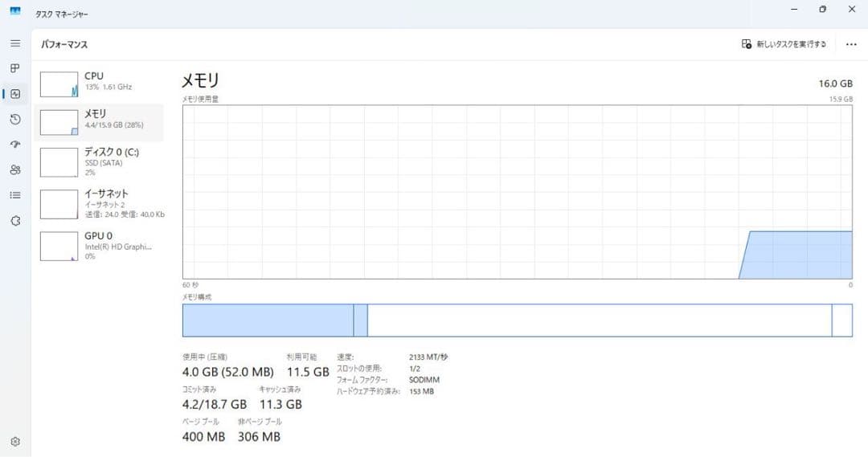
Task: Open the Services page icon
Action: (x=15, y=221)
